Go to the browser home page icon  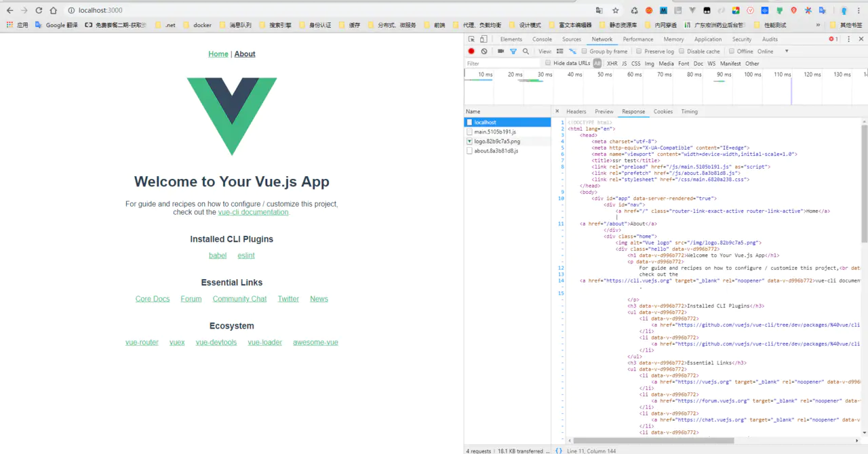(54, 10)
